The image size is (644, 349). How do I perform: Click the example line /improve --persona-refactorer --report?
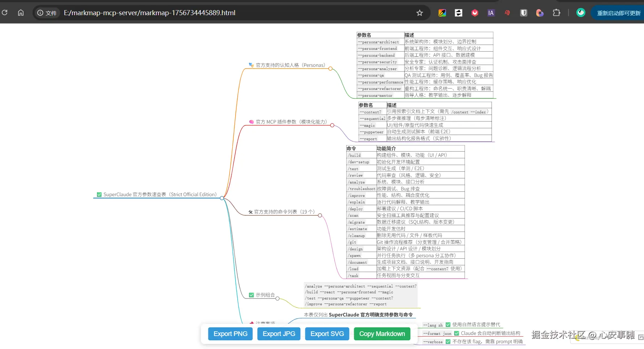(x=346, y=304)
